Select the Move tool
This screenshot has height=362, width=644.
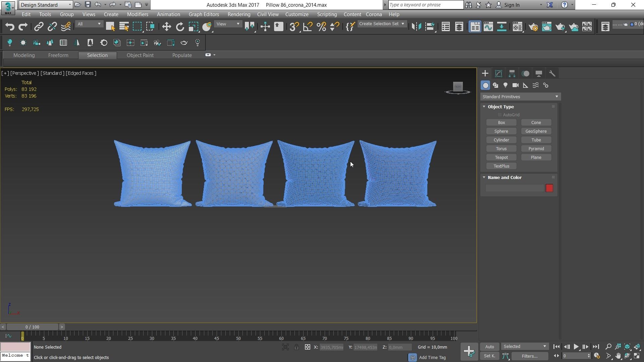click(x=166, y=27)
